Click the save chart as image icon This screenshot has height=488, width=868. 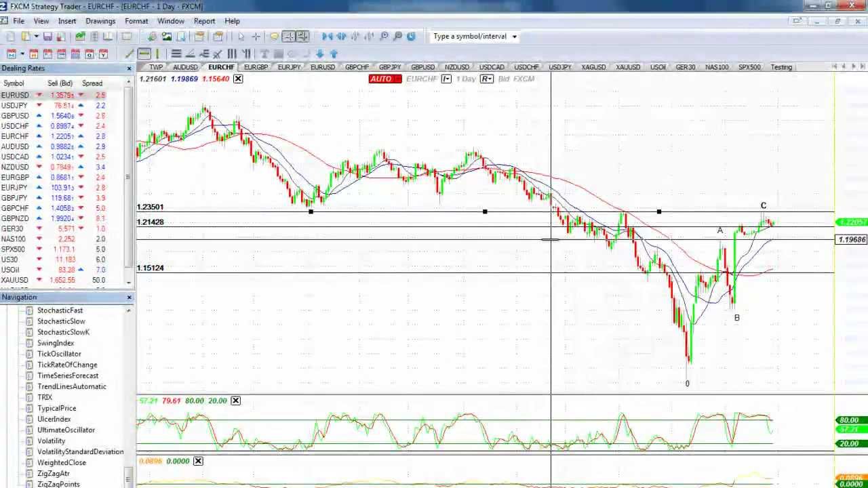point(166,37)
